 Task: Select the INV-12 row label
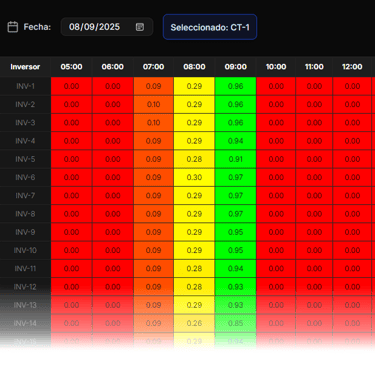pyautogui.click(x=25, y=287)
